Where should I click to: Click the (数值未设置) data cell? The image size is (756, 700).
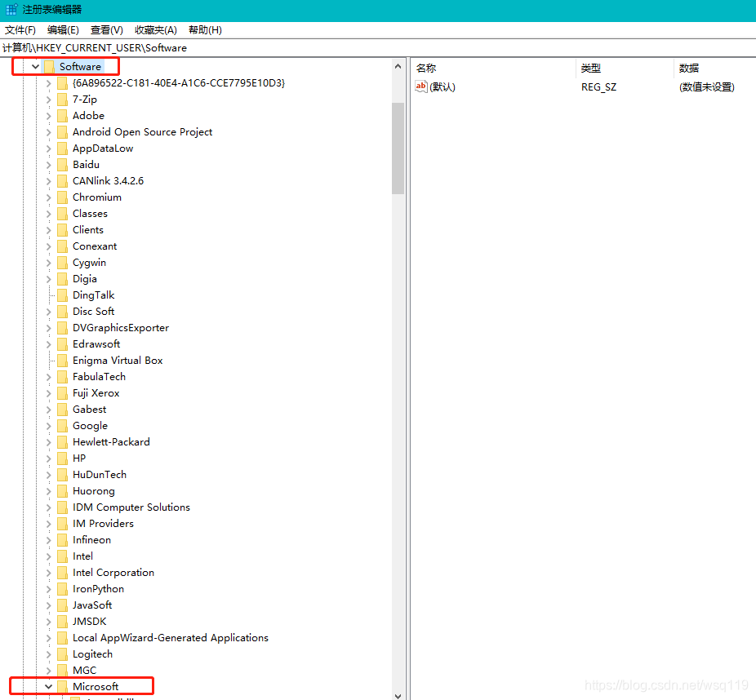[x=707, y=87]
